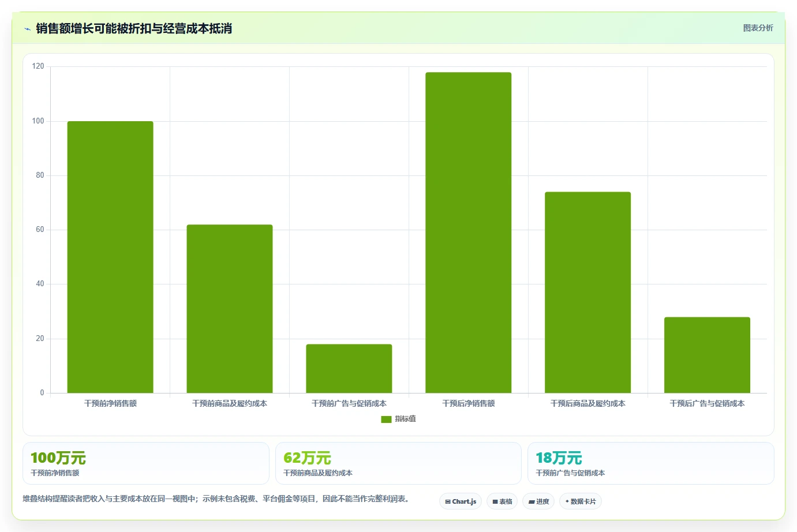This screenshot has height=532, width=797.
Task: Select the 进度 tag chip
Action: (x=538, y=501)
